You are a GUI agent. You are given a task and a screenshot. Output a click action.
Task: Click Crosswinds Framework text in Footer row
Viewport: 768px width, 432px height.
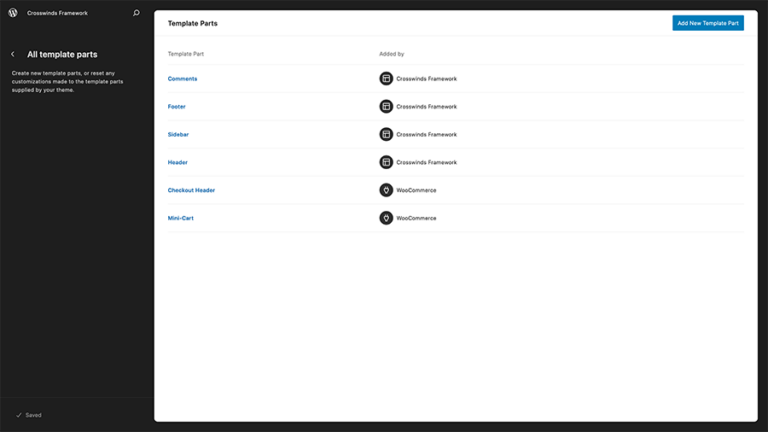coord(427,107)
